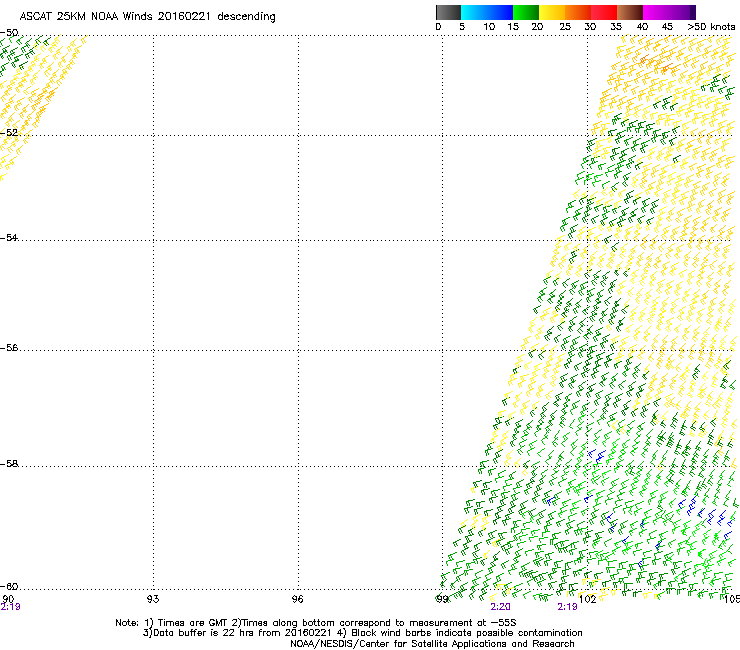Click the '45' legend scale label
740x650 pixels.
[x=667, y=27]
